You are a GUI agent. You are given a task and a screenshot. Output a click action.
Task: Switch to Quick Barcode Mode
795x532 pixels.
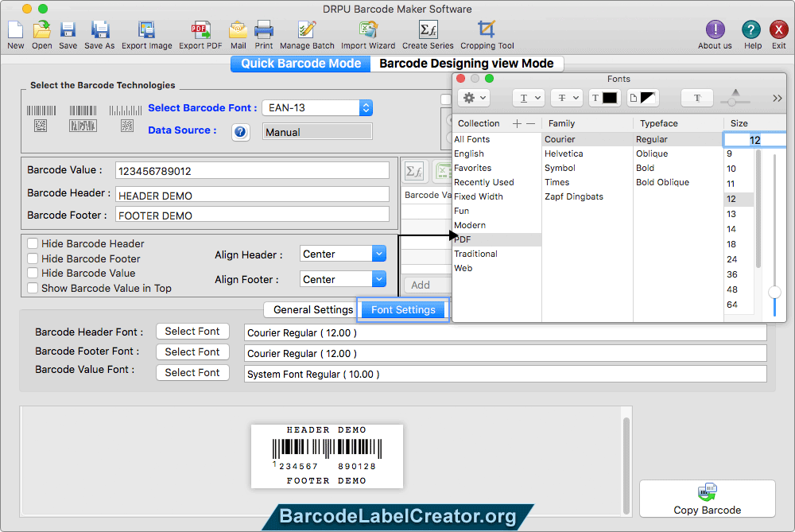click(301, 64)
